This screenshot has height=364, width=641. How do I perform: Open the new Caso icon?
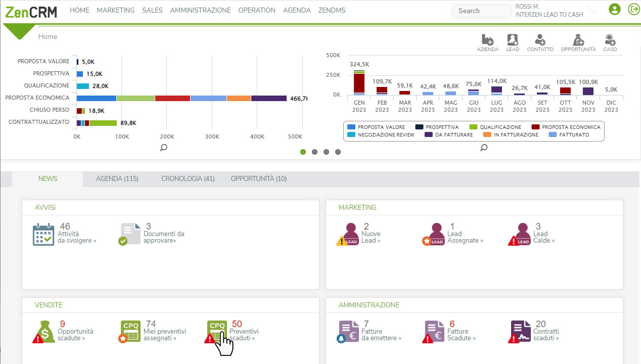pyautogui.click(x=610, y=40)
